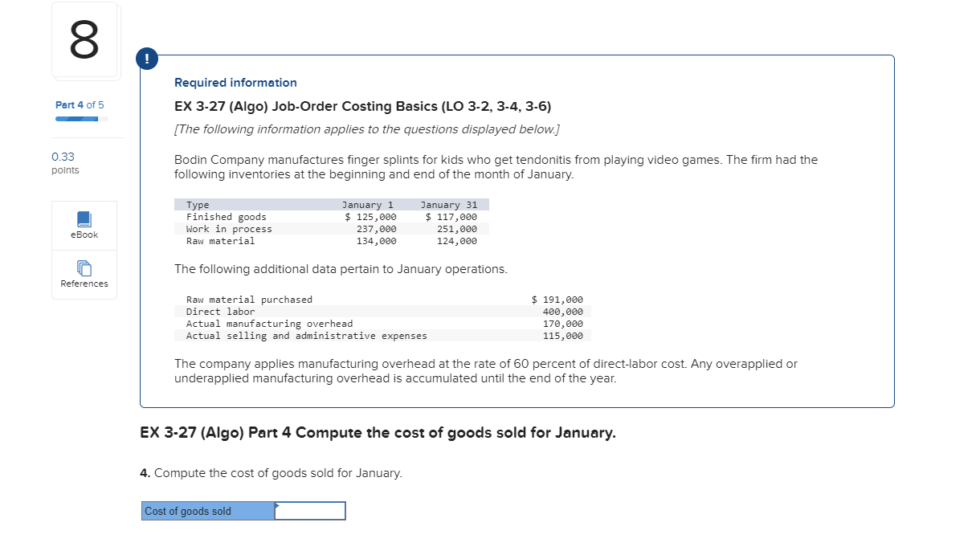Click the January 31 column header

[447, 204]
